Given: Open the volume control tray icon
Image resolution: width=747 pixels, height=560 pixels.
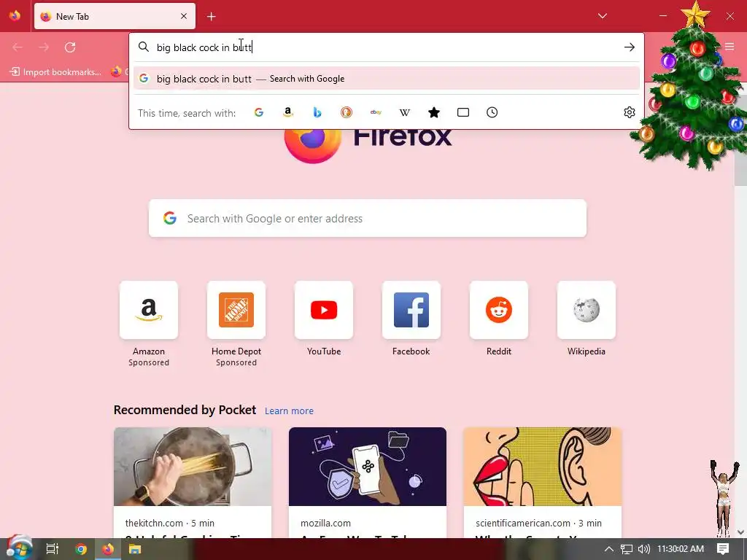Looking at the screenshot, I should click(643, 549).
